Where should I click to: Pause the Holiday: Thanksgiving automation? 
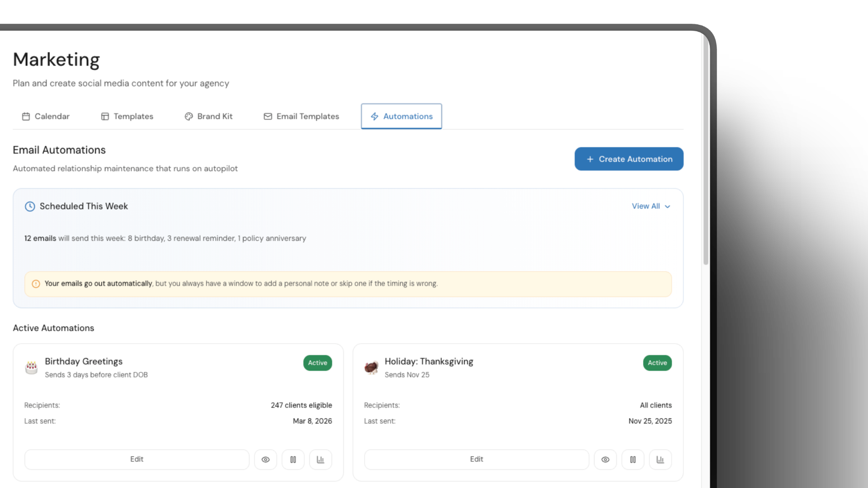tap(633, 459)
